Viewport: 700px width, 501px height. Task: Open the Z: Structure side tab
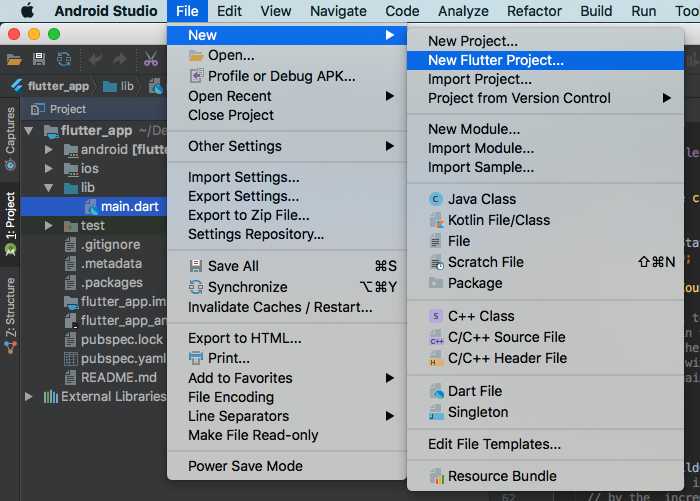10,315
